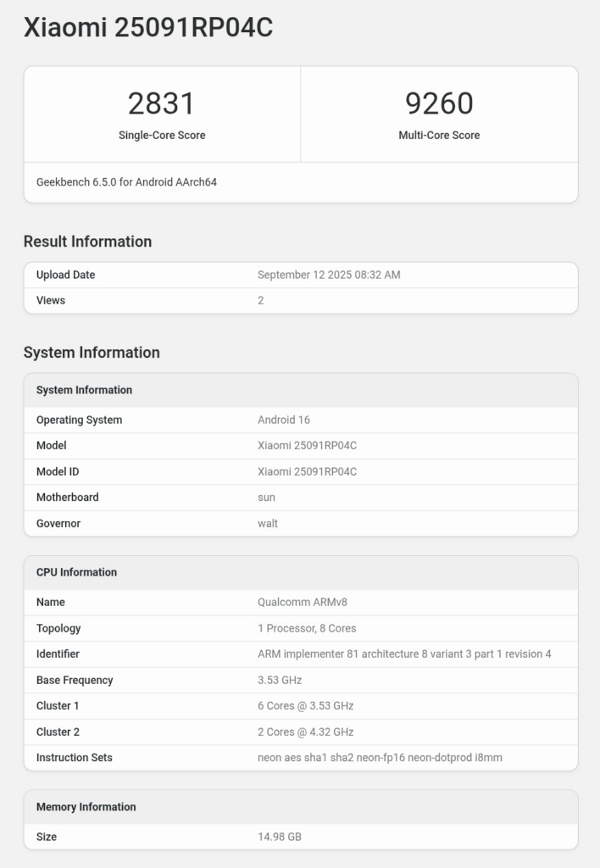
Task: Click the Views row label
Action: click(x=51, y=301)
